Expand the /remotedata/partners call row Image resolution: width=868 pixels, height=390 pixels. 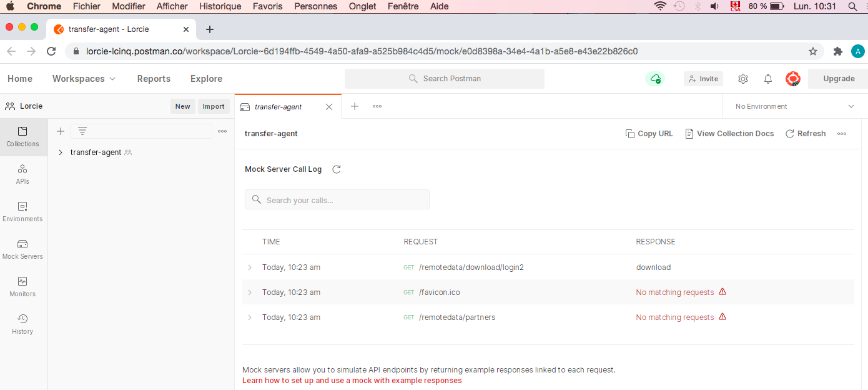250,317
